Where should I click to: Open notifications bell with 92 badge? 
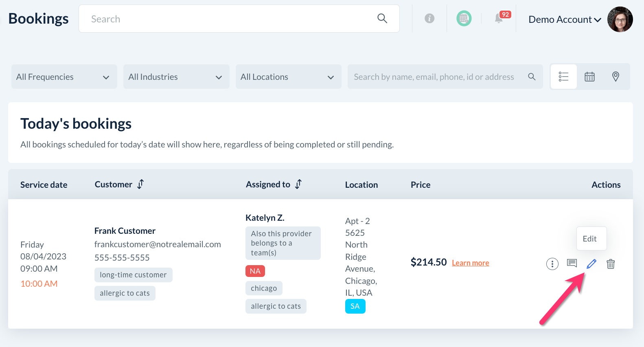pos(499,18)
